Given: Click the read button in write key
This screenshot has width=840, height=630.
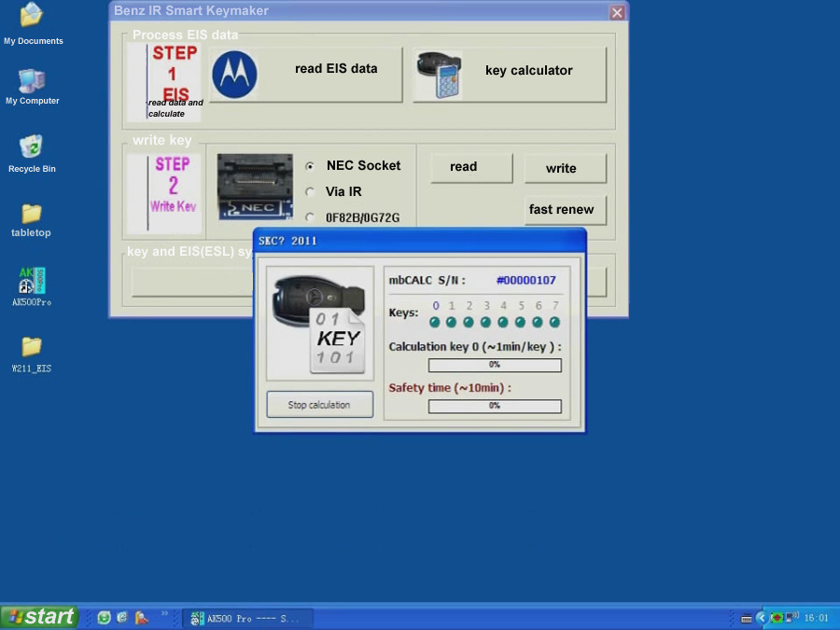Looking at the screenshot, I should (x=471, y=168).
